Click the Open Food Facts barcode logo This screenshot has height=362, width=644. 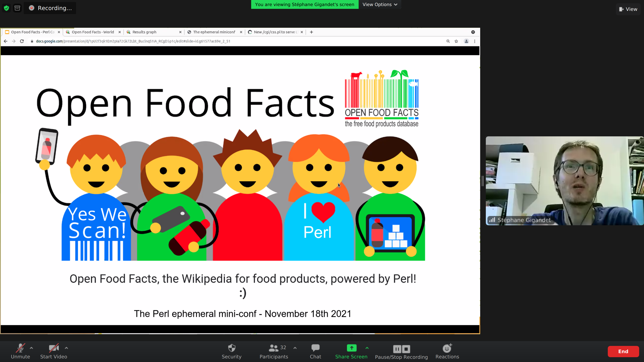[382, 98]
